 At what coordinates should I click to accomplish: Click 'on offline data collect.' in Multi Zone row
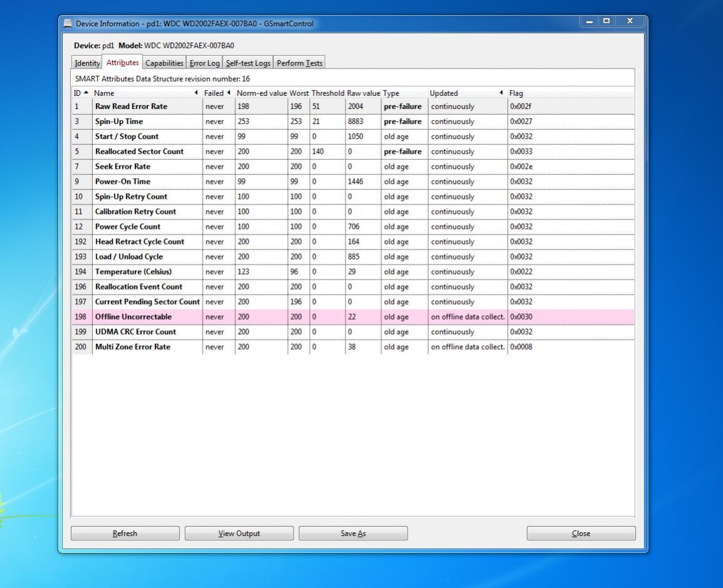(x=468, y=347)
